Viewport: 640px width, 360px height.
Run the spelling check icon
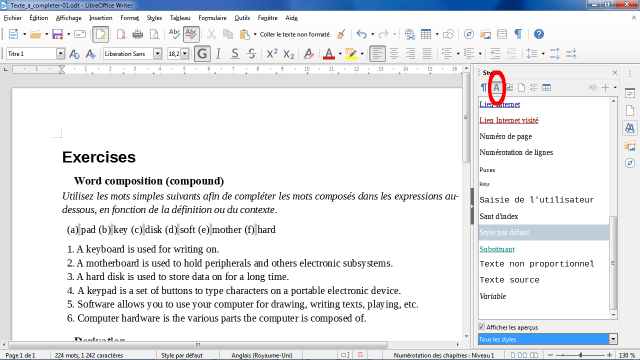click(x=174, y=34)
